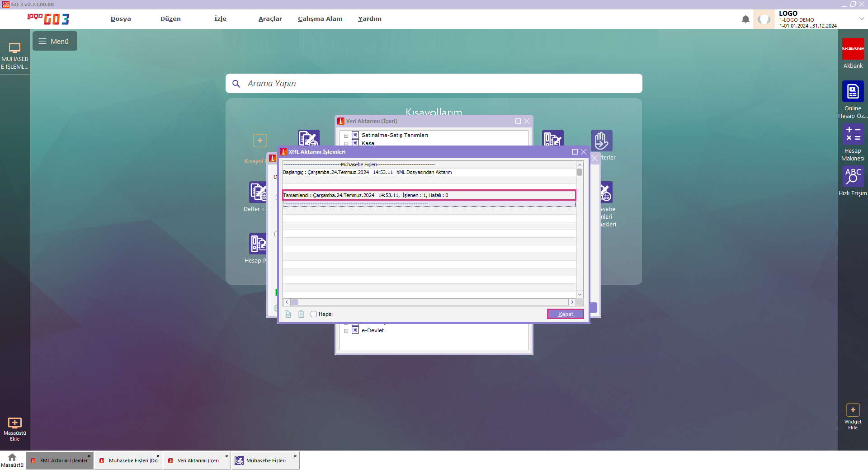Click the notification bell icon
Viewport: 868px width, 470px height.
click(745, 19)
